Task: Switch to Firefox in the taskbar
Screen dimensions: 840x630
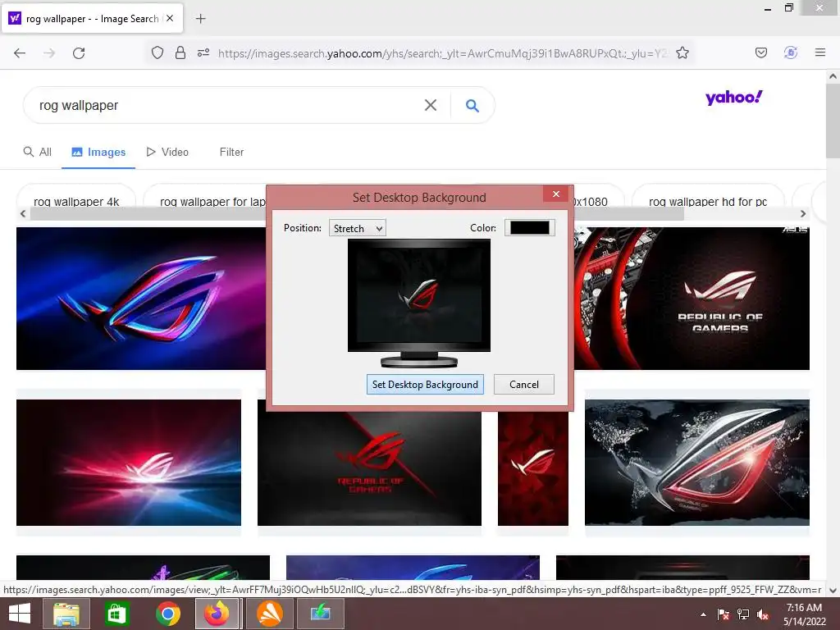Action: pos(217,614)
